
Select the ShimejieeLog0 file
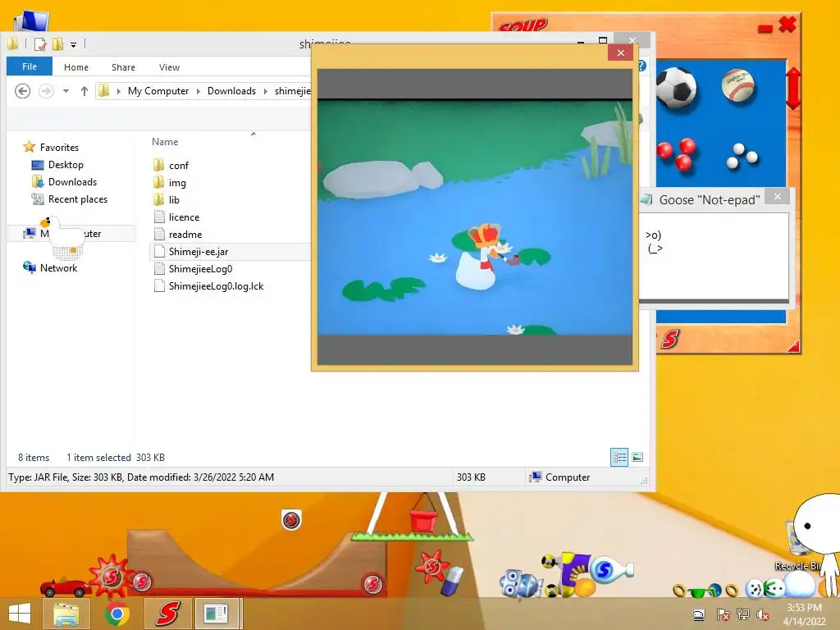[x=200, y=269]
